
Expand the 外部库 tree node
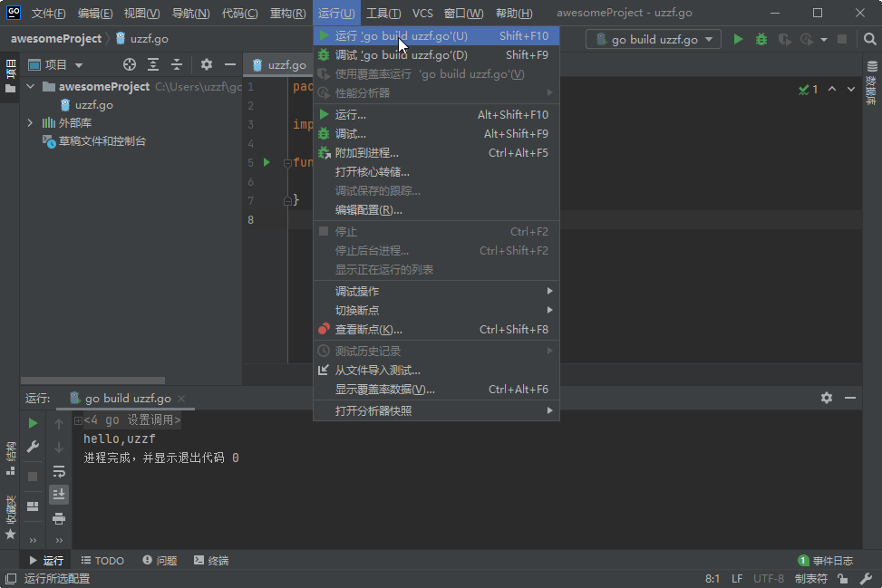31,122
